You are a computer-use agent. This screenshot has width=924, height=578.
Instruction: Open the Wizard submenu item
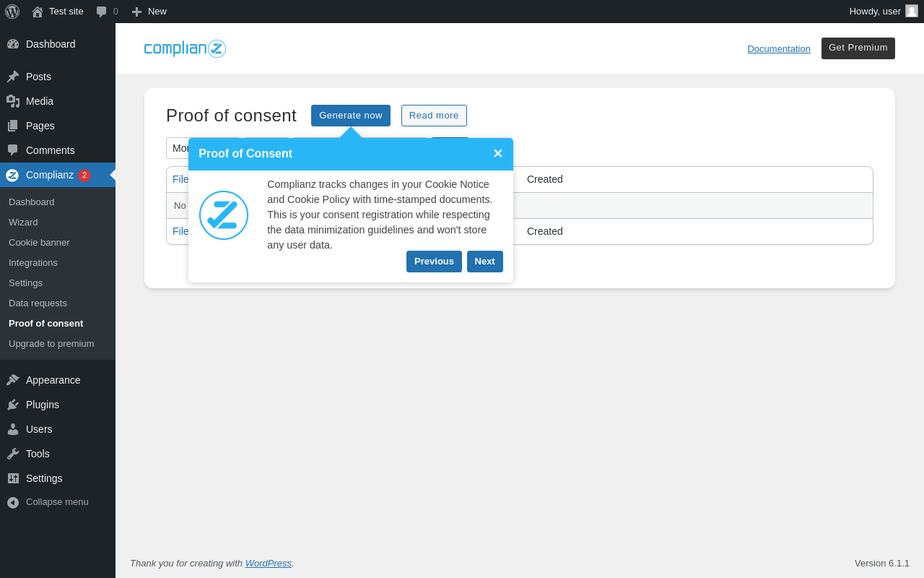point(23,223)
